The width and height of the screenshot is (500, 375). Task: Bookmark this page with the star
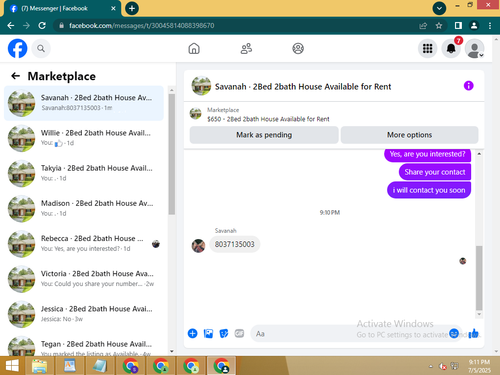[439, 26]
